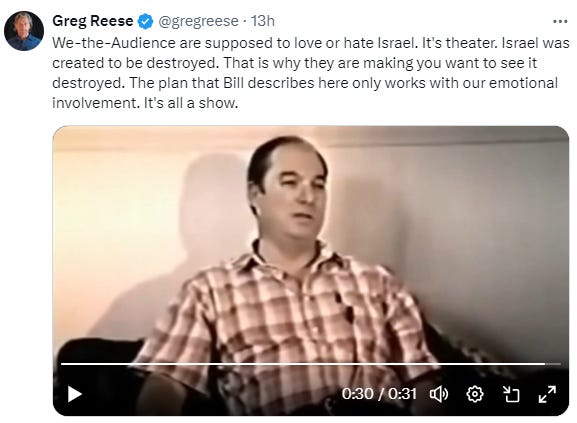
Task: Click the blue verified checkmark badge
Action: click(145, 21)
